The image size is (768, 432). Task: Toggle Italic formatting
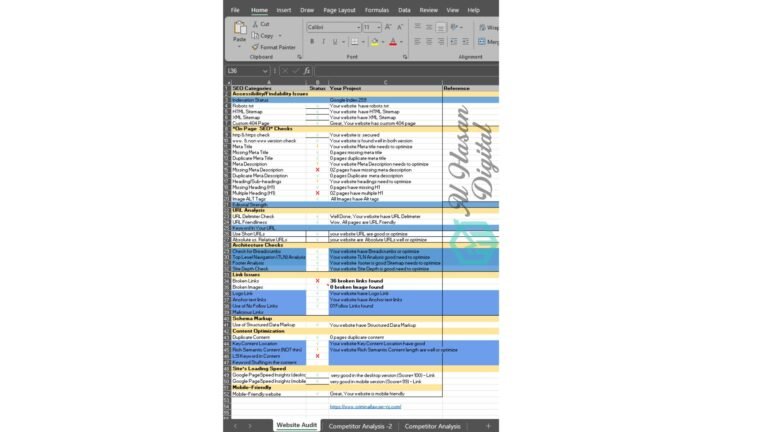tap(325, 42)
